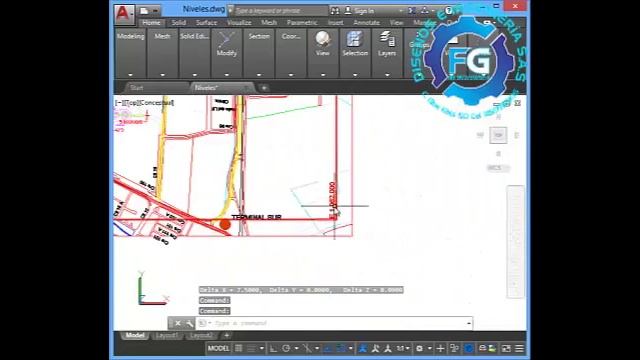Switch to the Solid ribbon tab
This screenshot has height=360, width=640.
point(179,23)
